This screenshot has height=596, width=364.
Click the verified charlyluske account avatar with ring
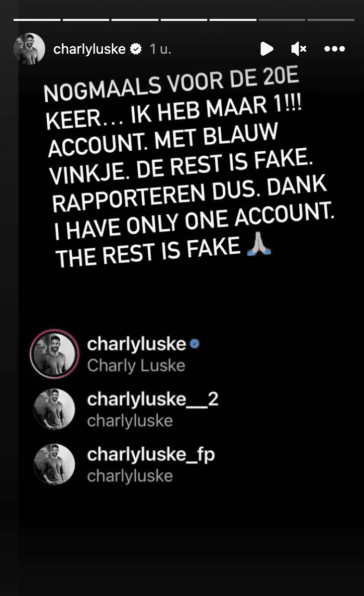click(54, 354)
